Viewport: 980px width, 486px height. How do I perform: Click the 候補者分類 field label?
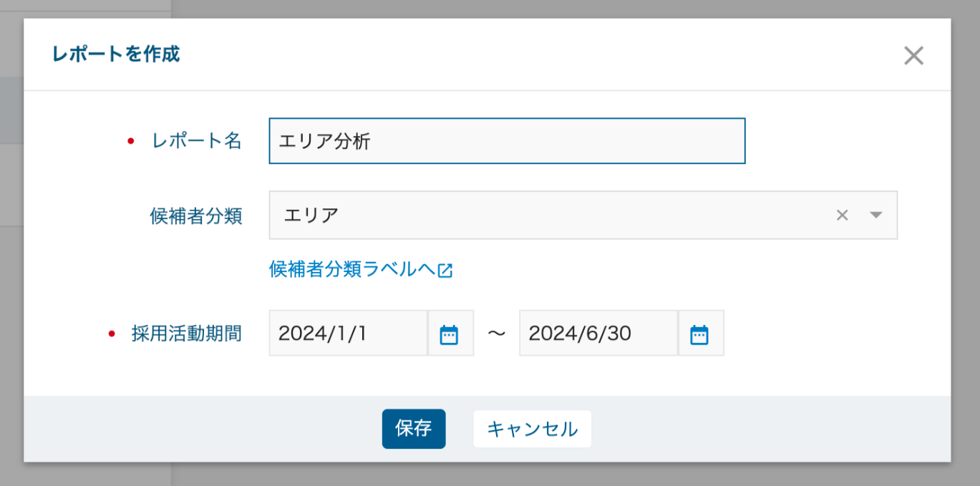[x=195, y=216]
